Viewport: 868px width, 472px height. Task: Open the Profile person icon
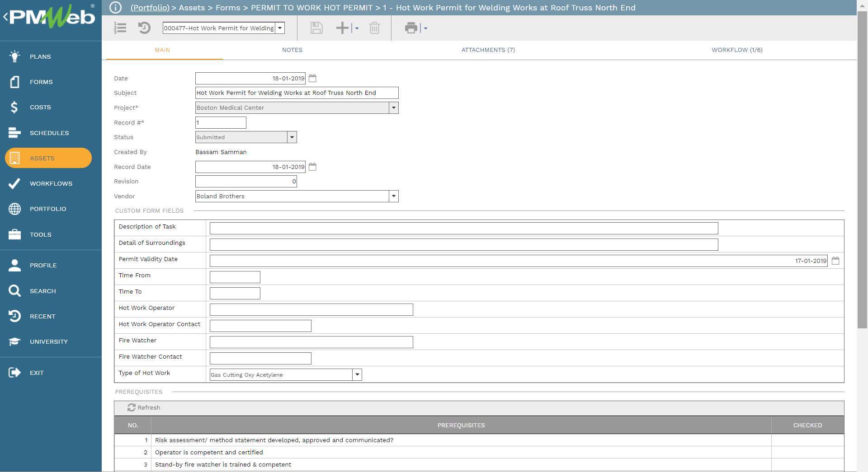point(14,265)
